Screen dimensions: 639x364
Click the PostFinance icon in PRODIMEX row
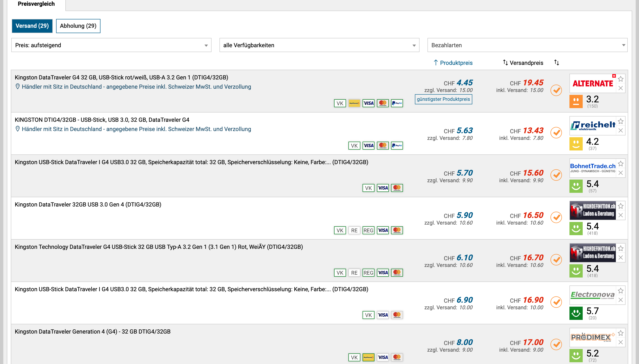coord(368,357)
